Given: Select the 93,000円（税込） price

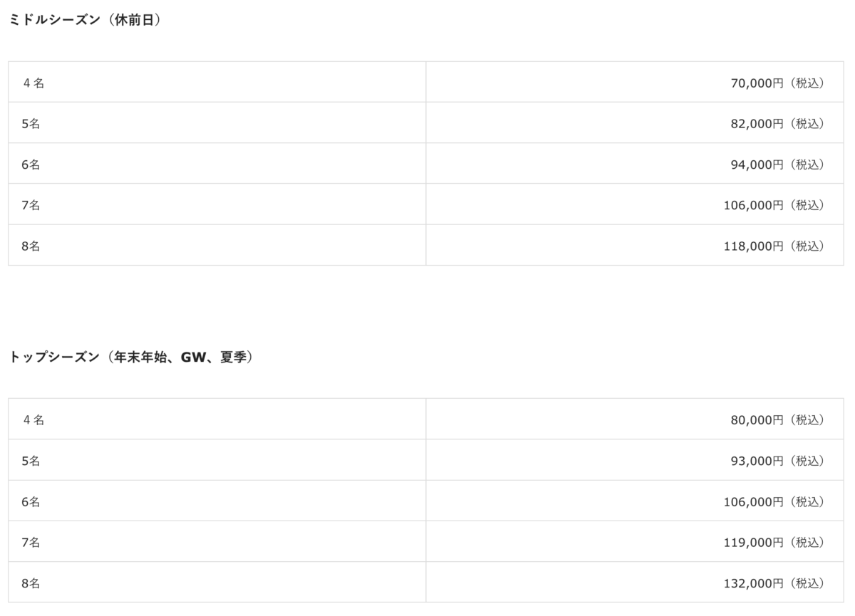Looking at the screenshot, I should (x=777, y=461).
